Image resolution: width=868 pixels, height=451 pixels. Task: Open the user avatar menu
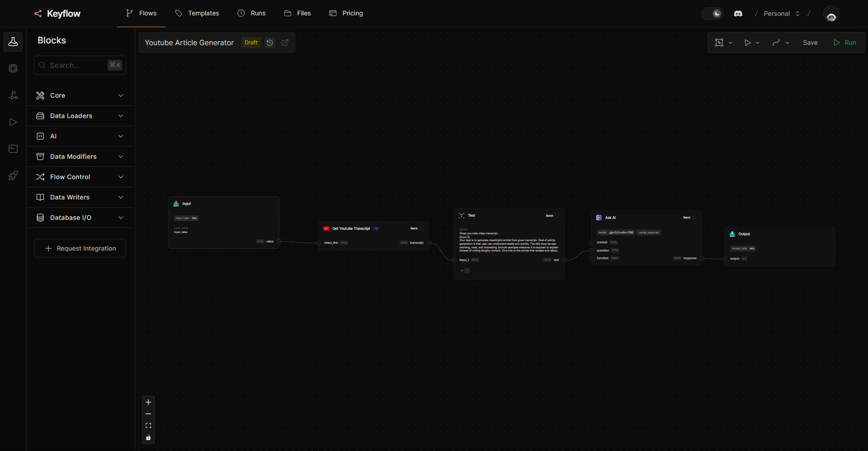(x=831, y=14)
